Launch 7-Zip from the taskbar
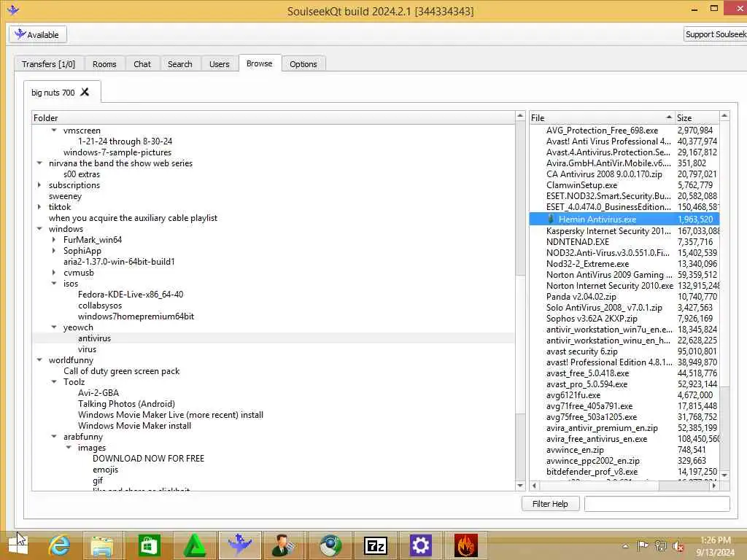This screenshot has height=560, width=747. coord(376,545)
